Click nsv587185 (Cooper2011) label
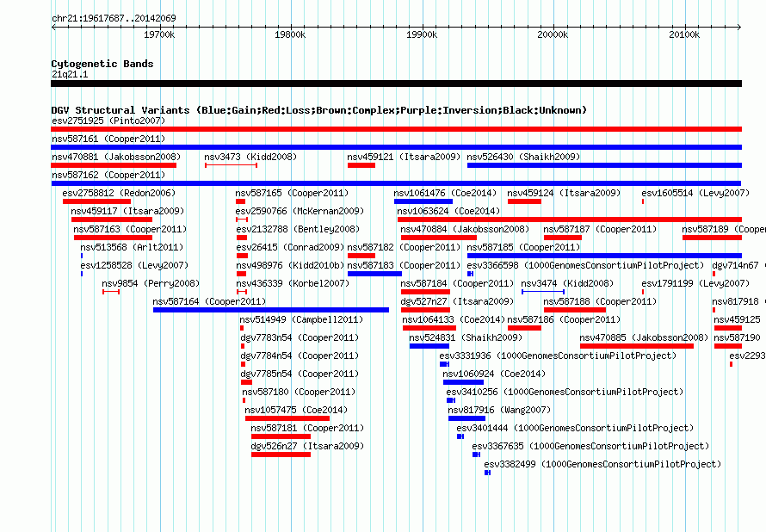This screenshot has height=532, width=766. pyautogui.click(x=523, y=247)
